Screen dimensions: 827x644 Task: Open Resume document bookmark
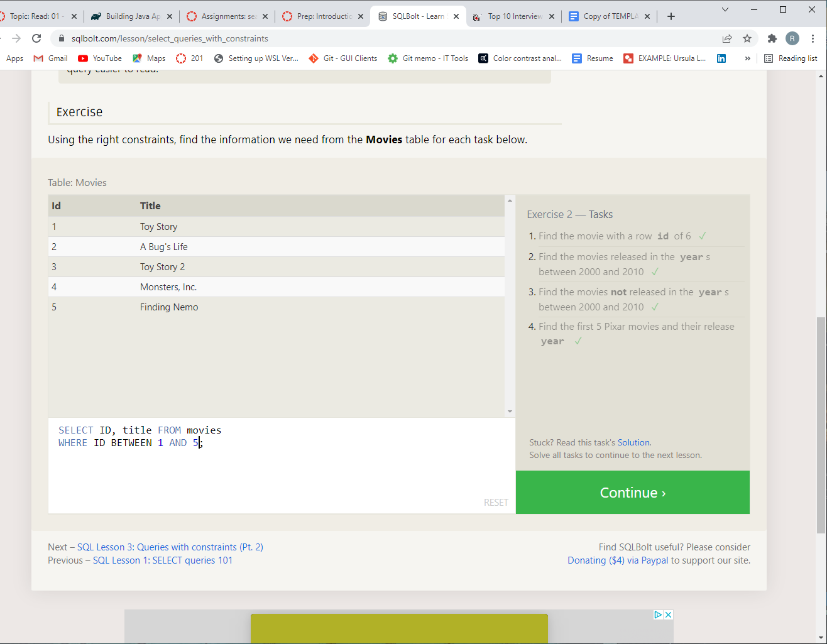[592, 58]
